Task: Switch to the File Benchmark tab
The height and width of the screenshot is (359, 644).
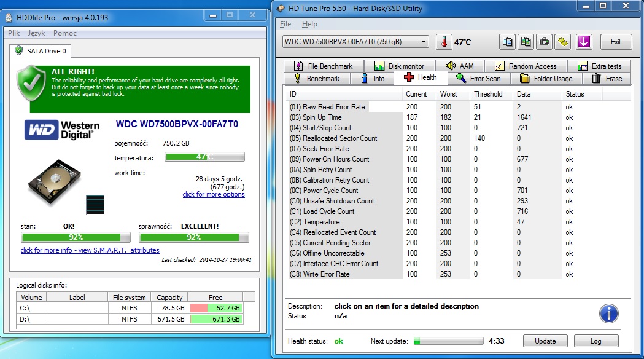Action: [324, 66]
